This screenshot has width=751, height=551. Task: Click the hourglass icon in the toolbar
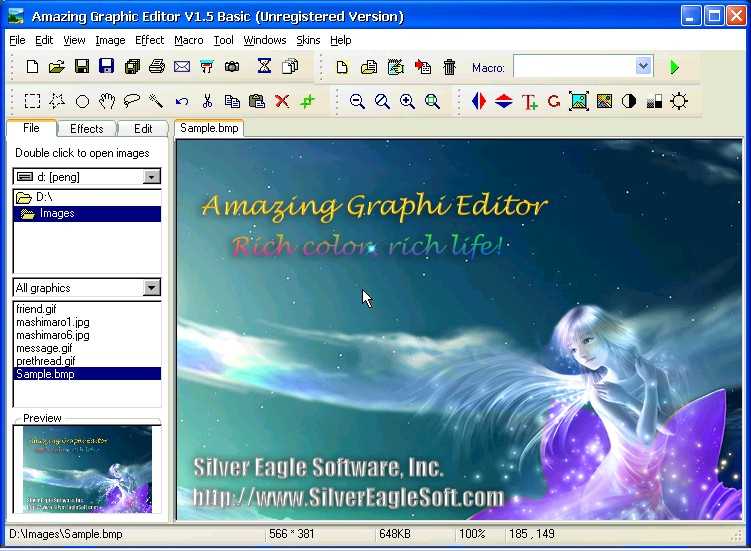264,66
